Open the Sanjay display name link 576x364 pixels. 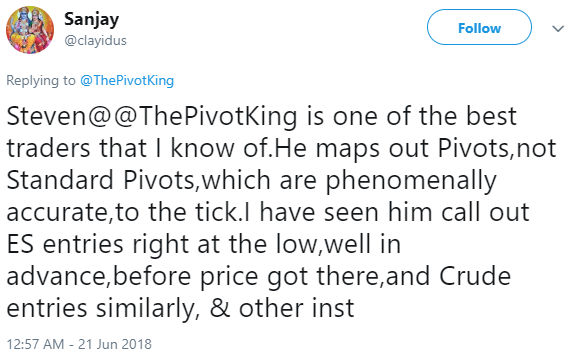(x=91, y=19)
